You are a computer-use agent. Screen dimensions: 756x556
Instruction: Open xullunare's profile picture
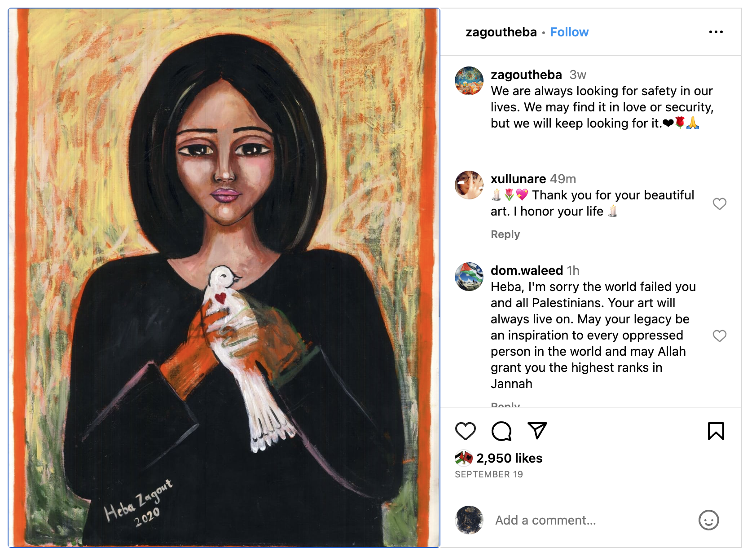(x=469, y=185)
